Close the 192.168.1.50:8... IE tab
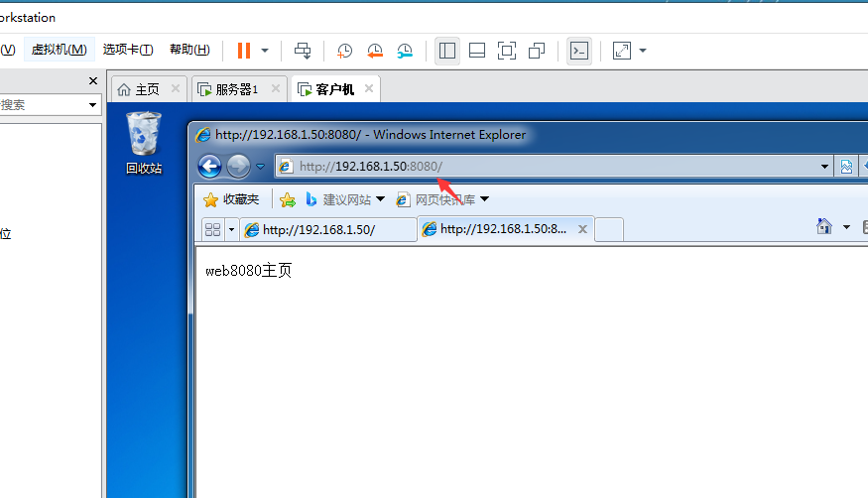 (x=582, y=229)
